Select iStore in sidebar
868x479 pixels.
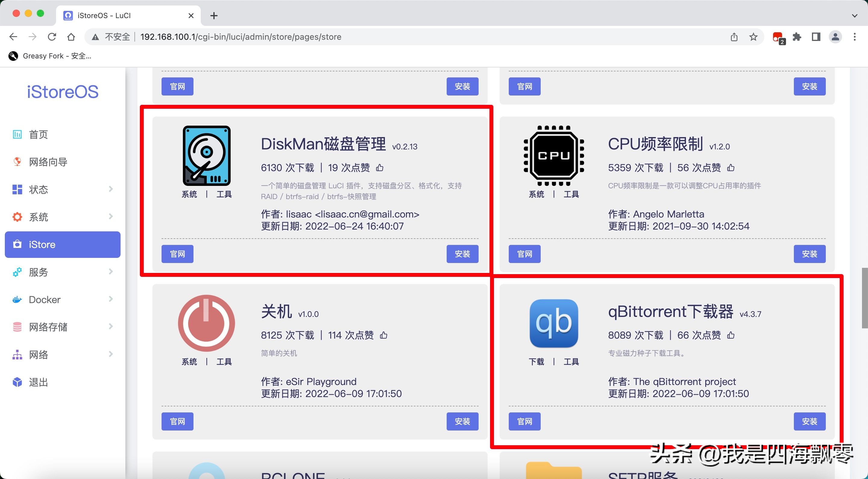pyautogui.click(x=63, y=245)
